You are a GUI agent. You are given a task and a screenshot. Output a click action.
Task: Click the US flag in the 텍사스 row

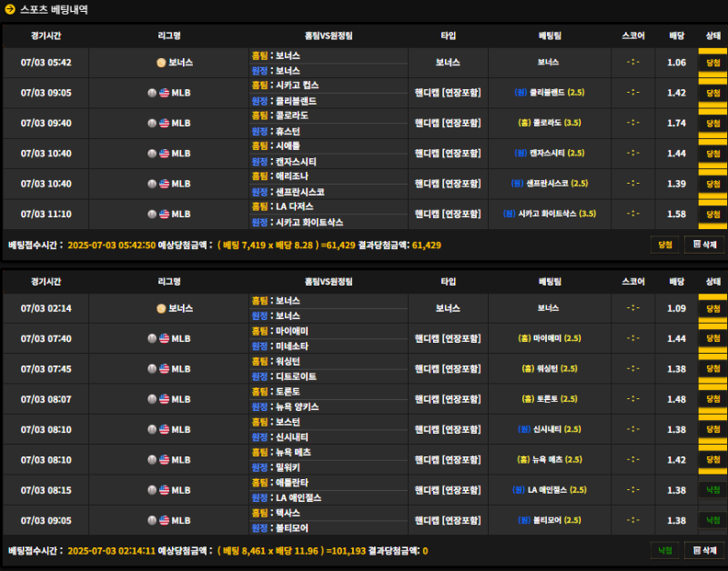(x=165, y=520)
